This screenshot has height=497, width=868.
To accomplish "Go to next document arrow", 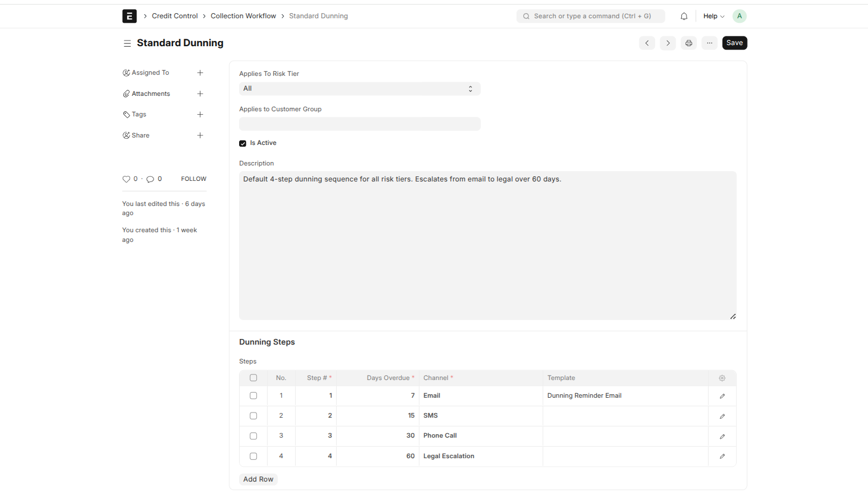I will pos(668,43).
